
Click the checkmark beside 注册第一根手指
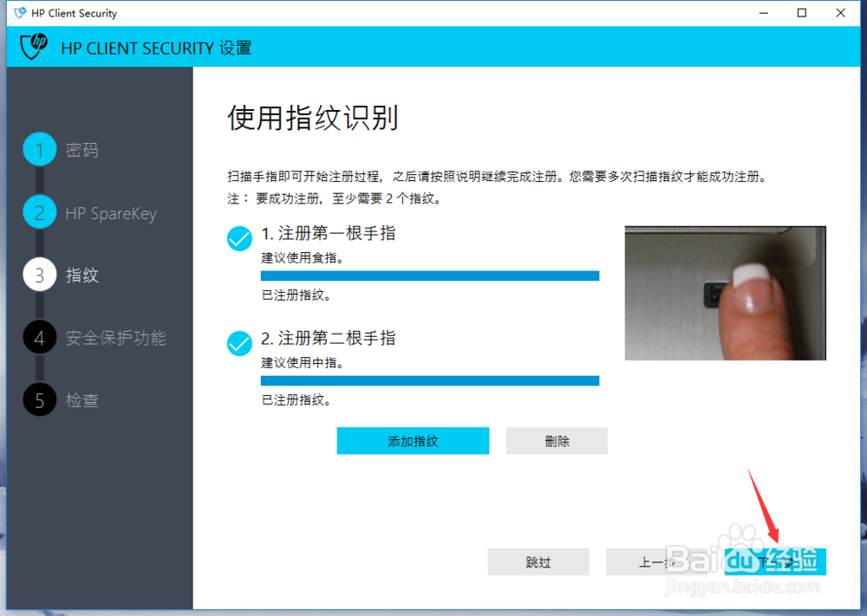[238, 238]
